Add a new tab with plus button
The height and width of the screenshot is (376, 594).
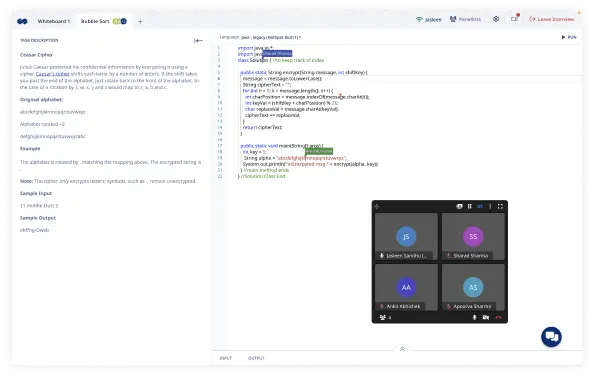click(x=140, y=22)
